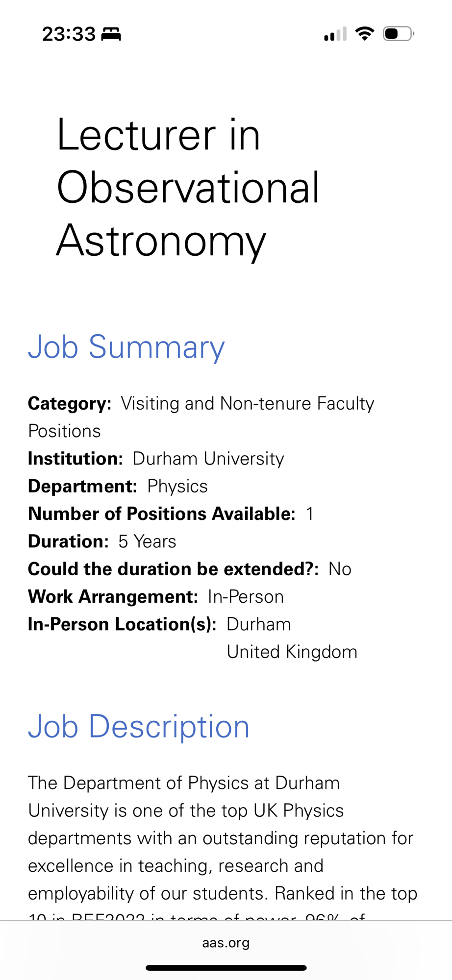Click the In-Person Location(s) label

[122, 624]
